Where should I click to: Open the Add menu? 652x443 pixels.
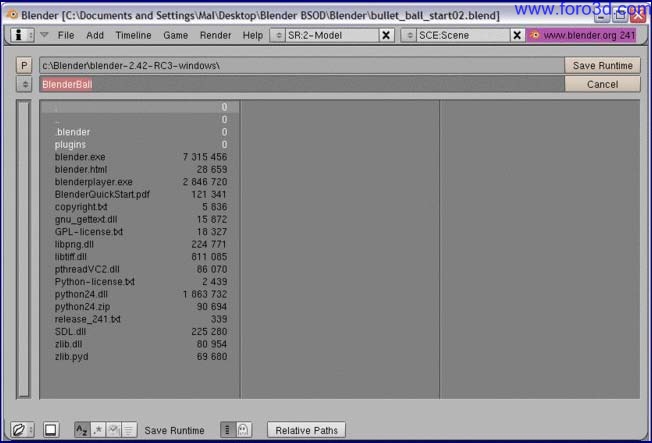[95, 35]
